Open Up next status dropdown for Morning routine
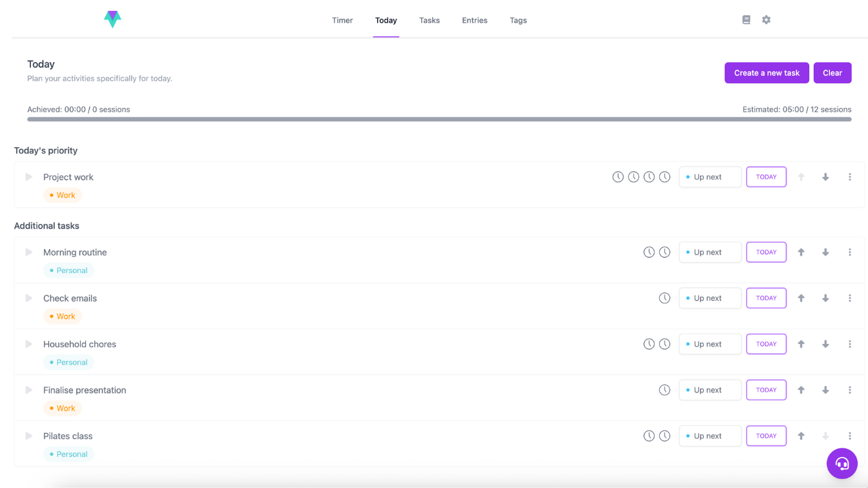Screen dimensions: 868x488 click(x=709, y=252)
